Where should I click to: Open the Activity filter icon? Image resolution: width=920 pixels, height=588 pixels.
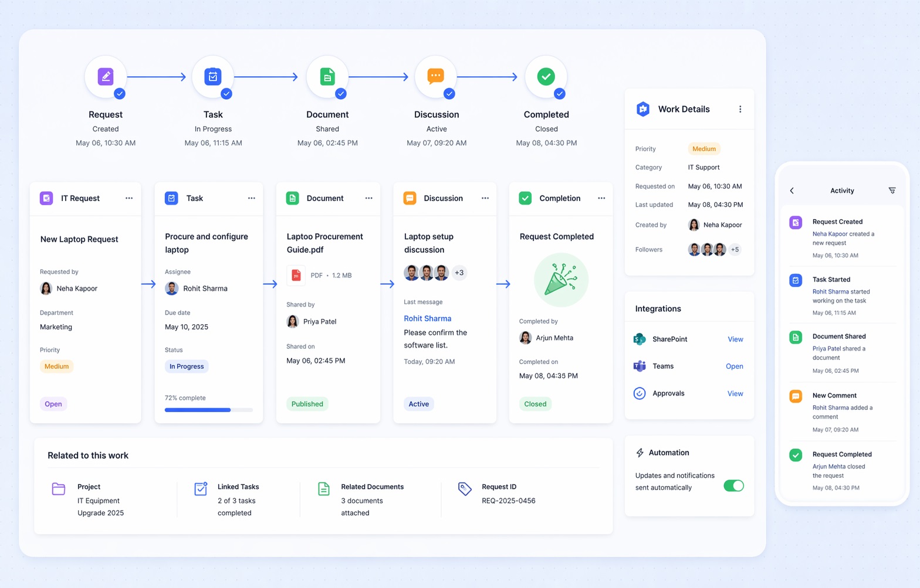892,191
